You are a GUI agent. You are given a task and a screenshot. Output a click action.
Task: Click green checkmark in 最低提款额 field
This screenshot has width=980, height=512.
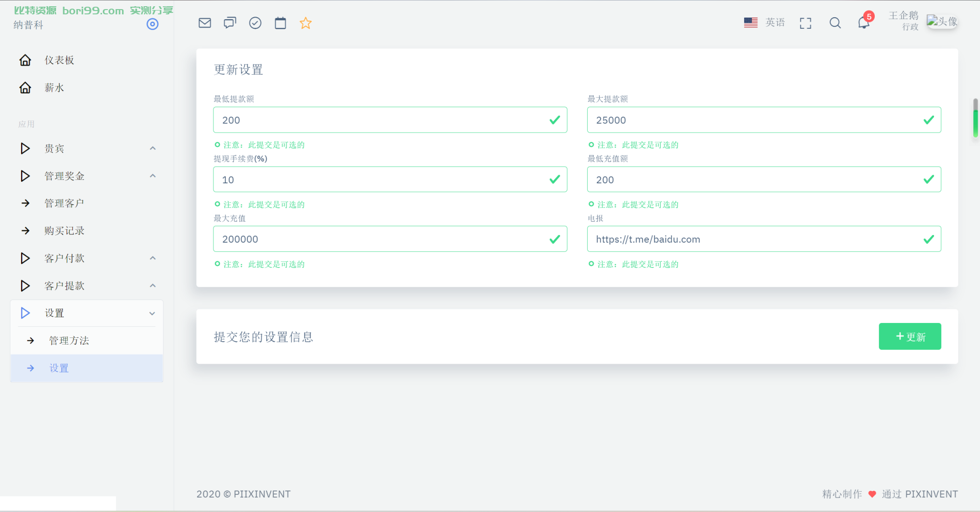pos(555,120)
